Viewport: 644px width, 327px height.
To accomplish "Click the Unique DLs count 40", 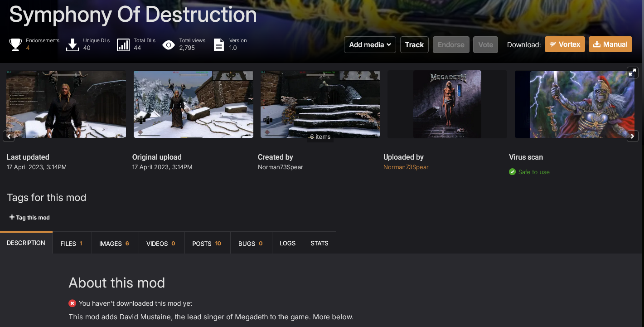I will coord(87,48).
